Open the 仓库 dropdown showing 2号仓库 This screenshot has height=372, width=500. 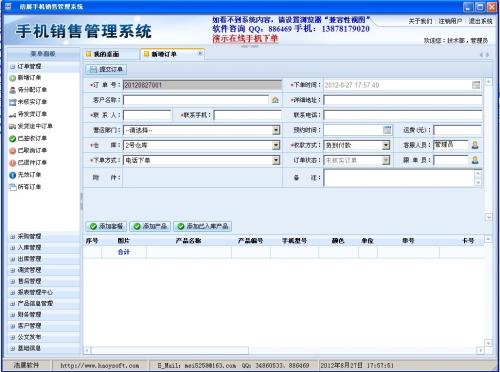tap(276, 145)
